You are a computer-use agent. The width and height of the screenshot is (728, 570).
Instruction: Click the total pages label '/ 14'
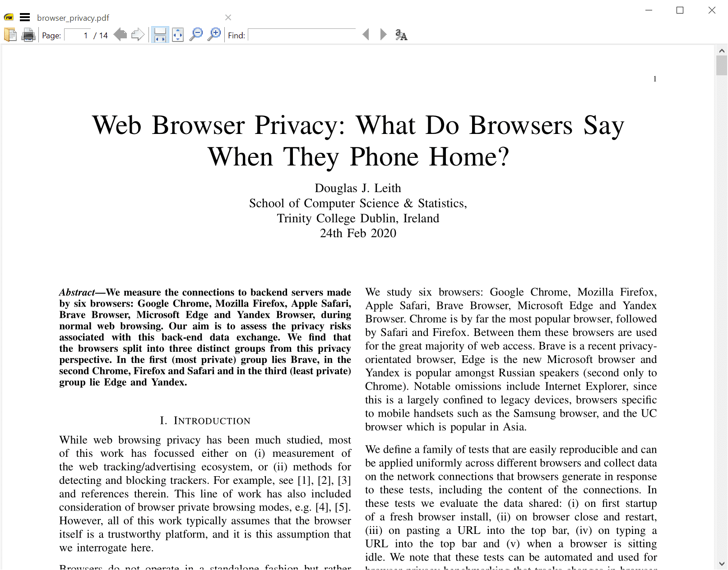tap(101, 36)
